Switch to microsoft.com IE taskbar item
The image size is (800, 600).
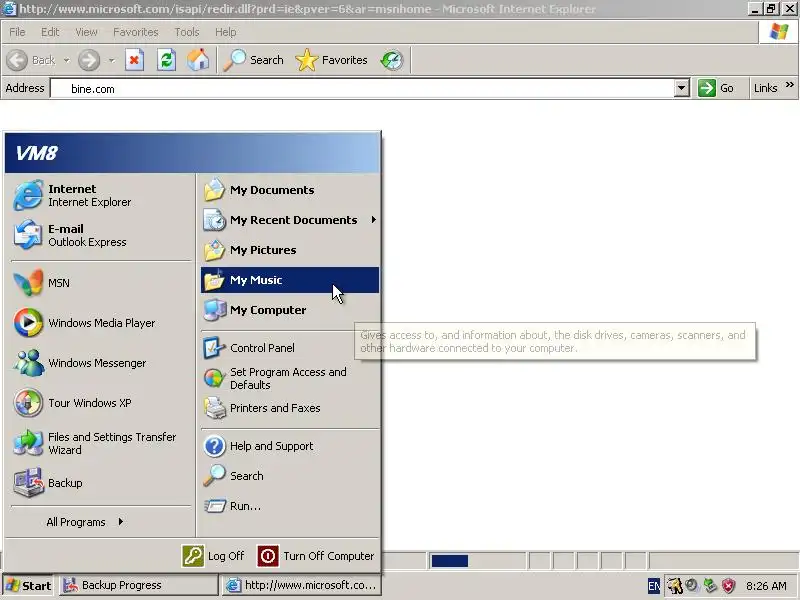(302, 585)
